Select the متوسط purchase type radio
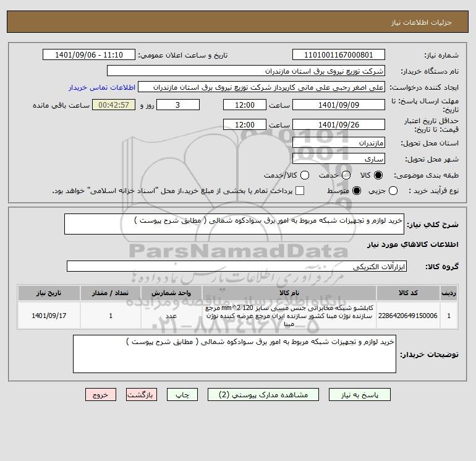 357,191
